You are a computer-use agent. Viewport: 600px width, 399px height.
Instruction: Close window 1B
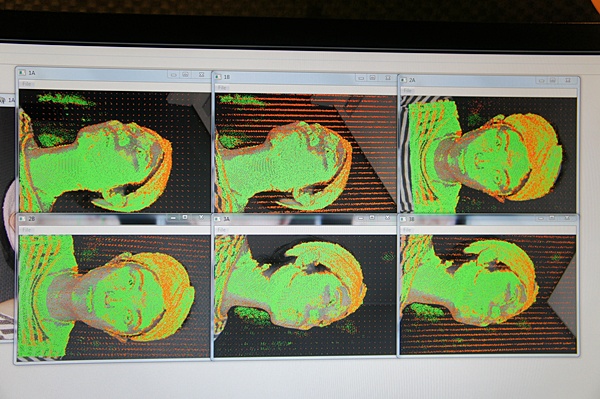click(x=388, y=78)
